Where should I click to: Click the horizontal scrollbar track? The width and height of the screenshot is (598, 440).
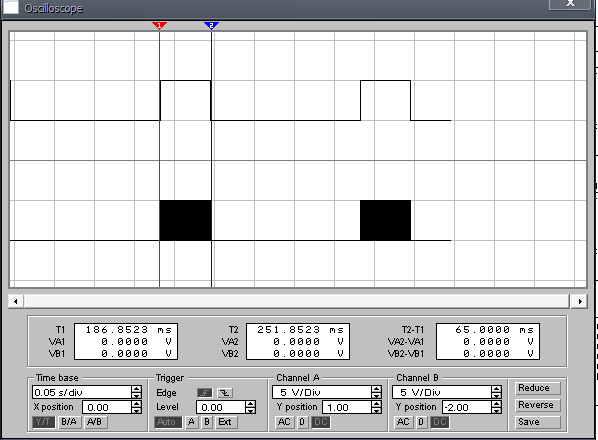[297, 301]
